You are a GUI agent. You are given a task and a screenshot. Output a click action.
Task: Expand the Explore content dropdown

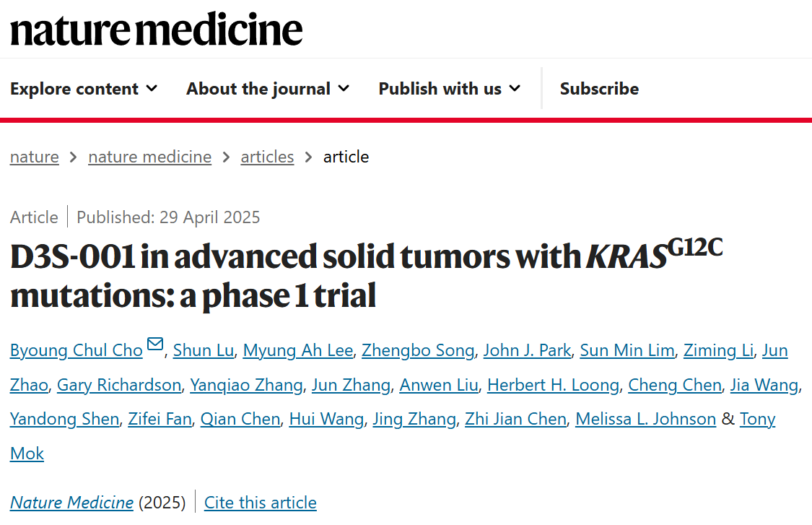click(x=84, y=89)
